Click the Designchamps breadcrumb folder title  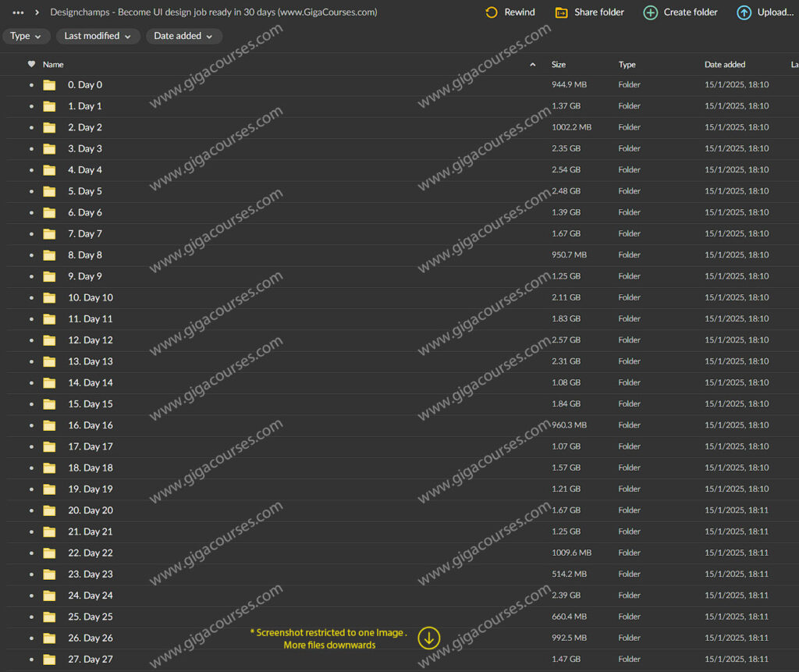coord(213,12)
